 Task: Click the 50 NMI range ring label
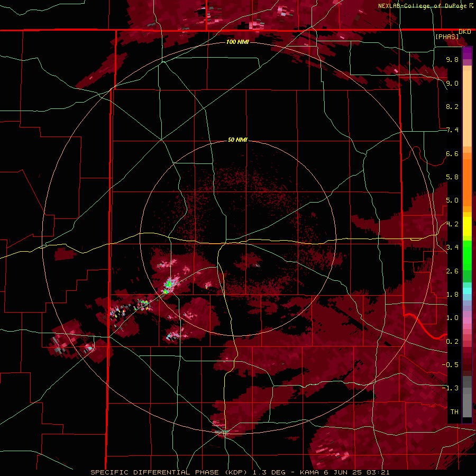point(237,140)
